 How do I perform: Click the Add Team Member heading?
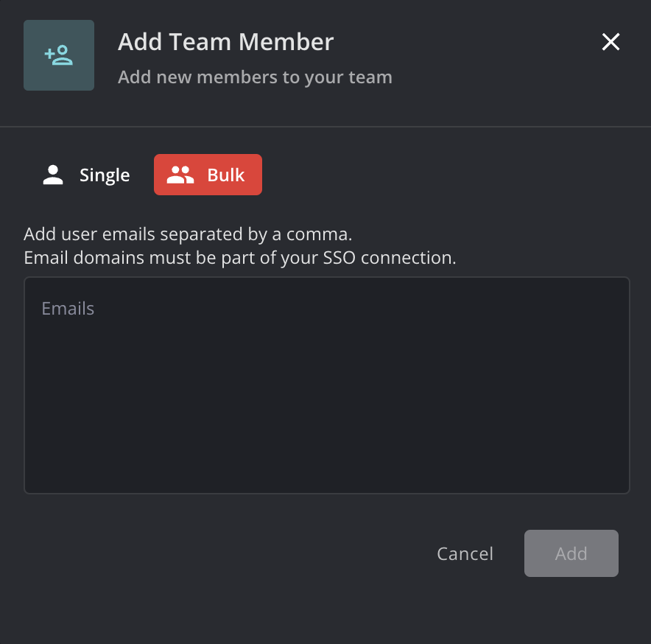(225, 42)
